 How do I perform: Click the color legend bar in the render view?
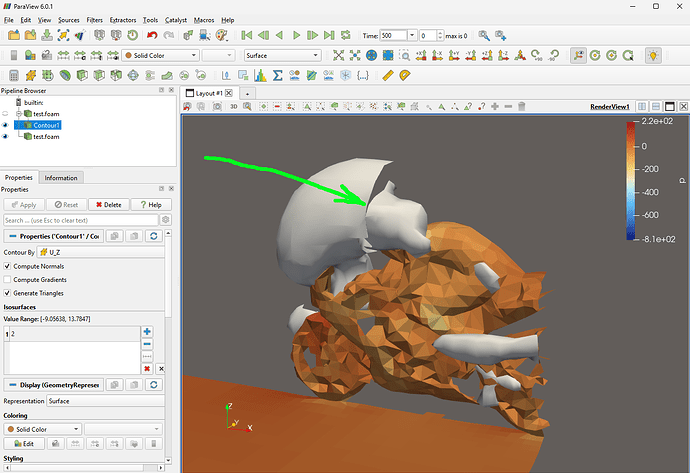630,180
